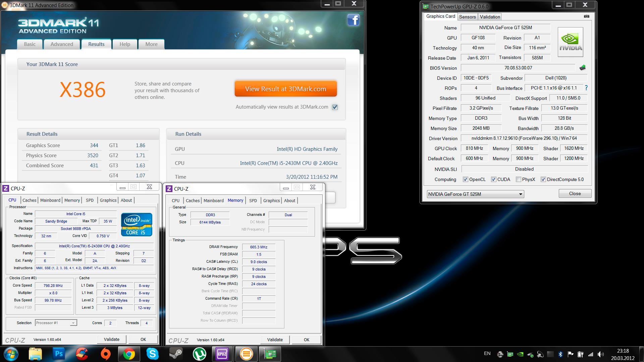This screenshot has width=644, height=362.
Task: Click the DRAM Frequency field 665.3 MHz
Action: 259,247
